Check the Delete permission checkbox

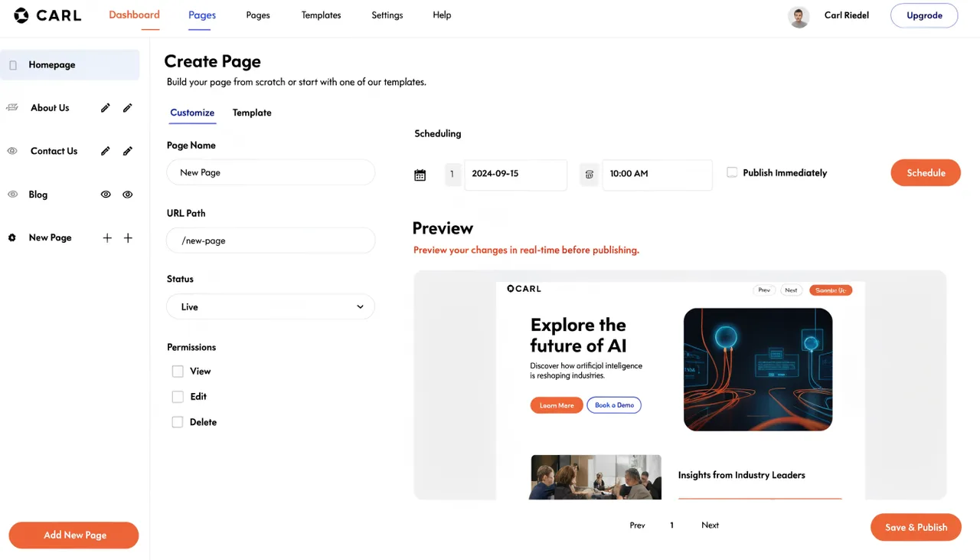tap(178, 422)
